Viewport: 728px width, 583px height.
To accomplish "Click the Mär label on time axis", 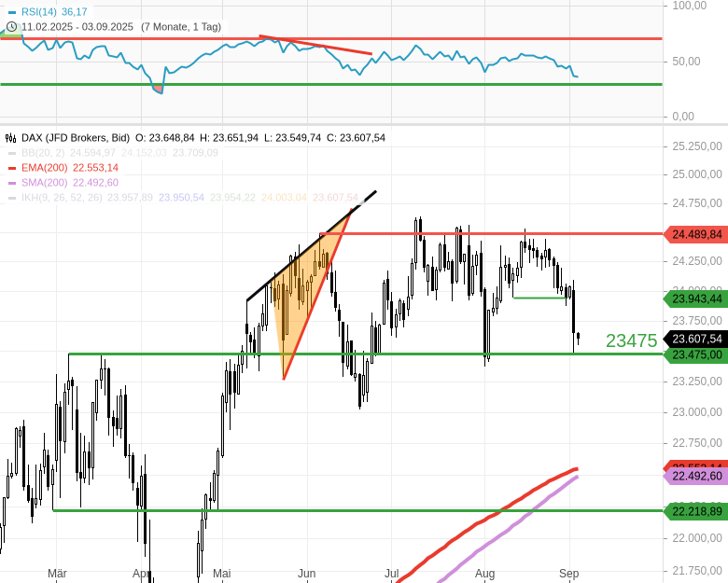I will [57, 574].
